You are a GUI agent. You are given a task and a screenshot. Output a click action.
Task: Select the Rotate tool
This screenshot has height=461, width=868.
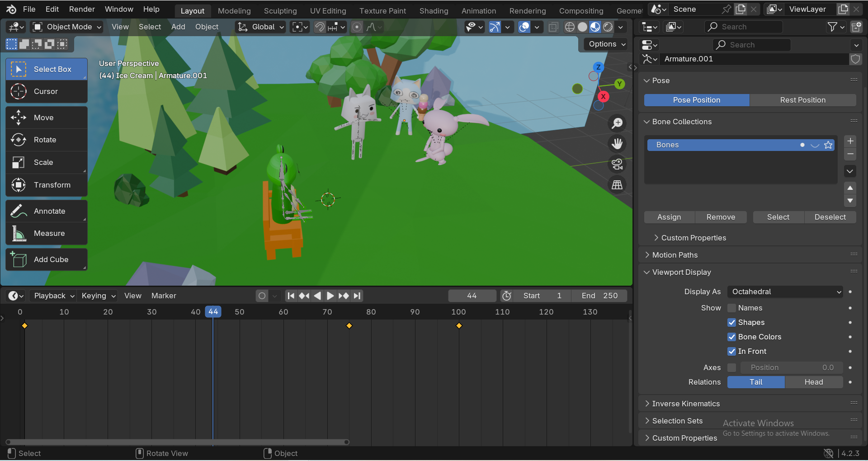[x=46, y=140]
